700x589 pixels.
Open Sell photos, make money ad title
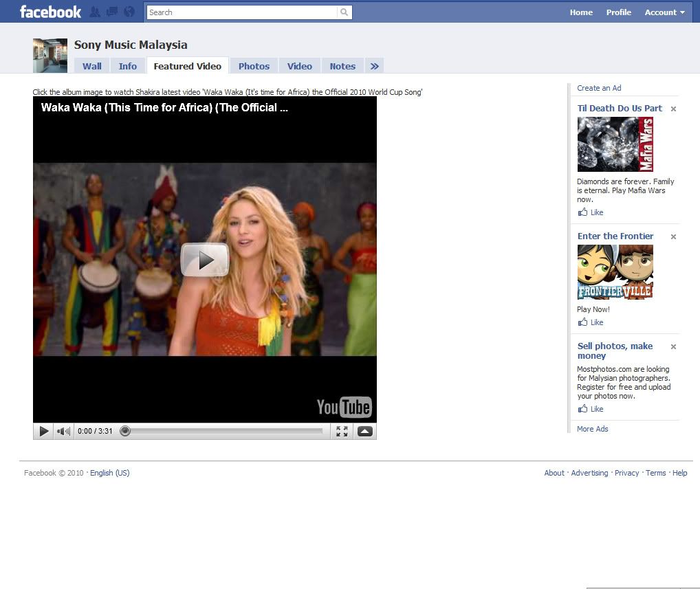[615, 351]
